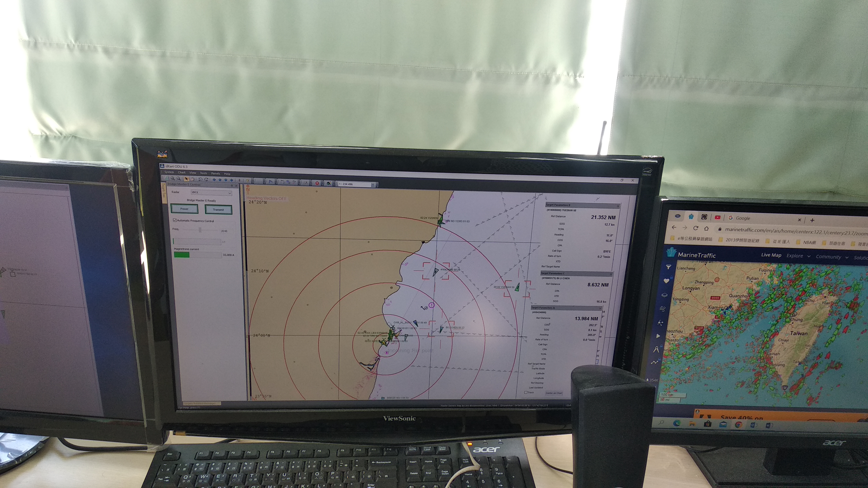Viewport: 868px width, 488px height.
Task: Open the Panels menu
Action: [215, 174]
